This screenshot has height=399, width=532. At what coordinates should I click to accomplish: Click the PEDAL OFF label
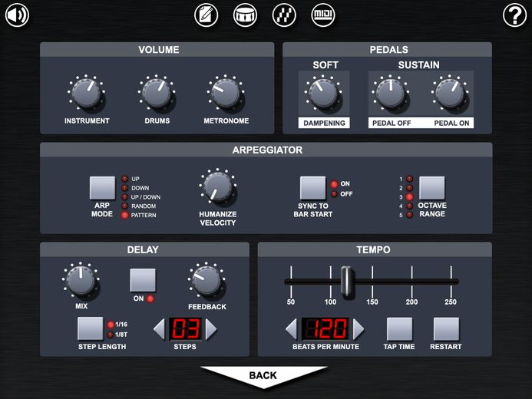pyautogui.click(x=392, y=123)
